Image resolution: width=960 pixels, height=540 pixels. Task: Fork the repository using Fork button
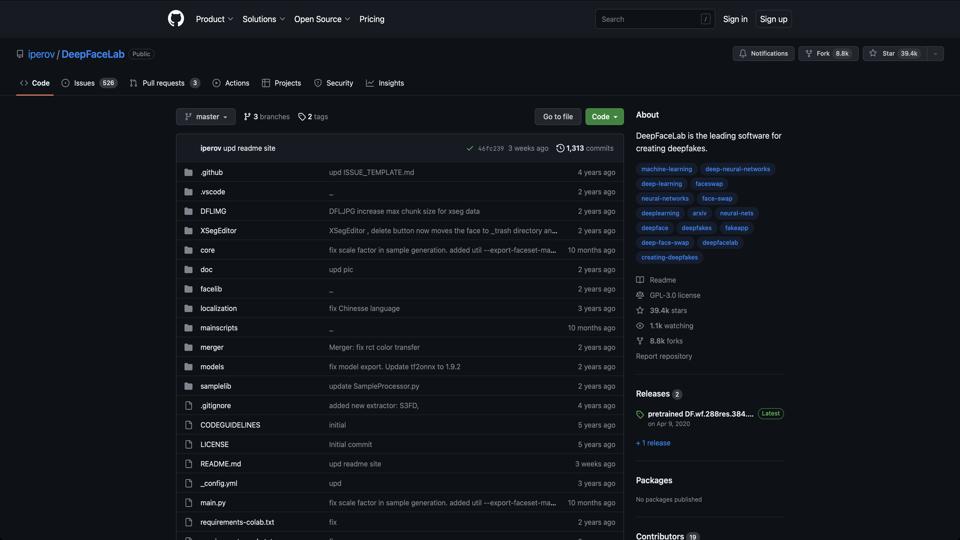tap(827, 53)
